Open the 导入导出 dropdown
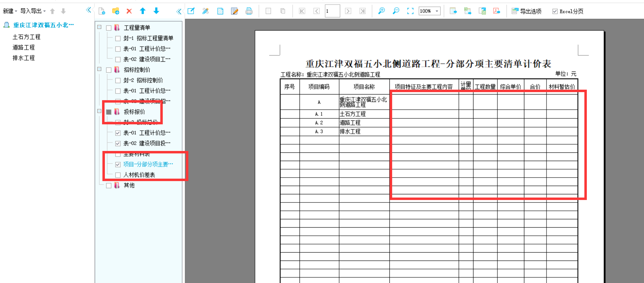The width and height of the screenshot is (644, 283). pos(33,11)
